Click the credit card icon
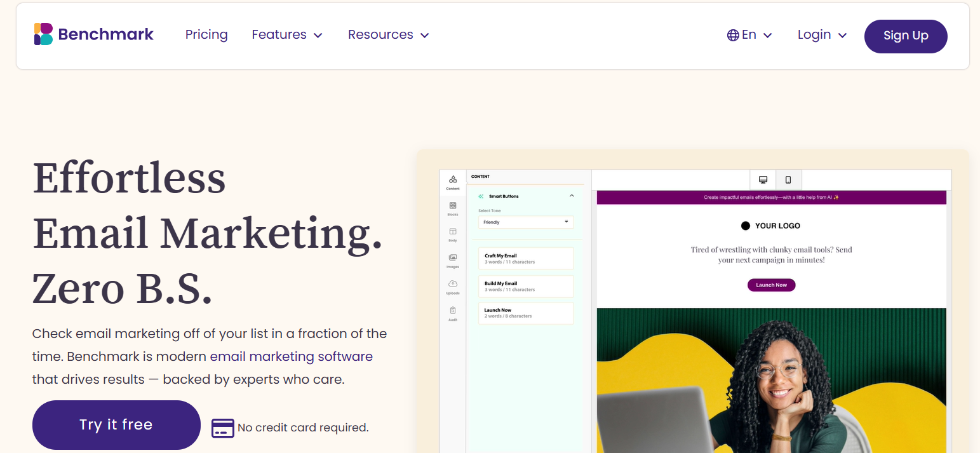This screenshot has width=980, height=453. (223, 428)
